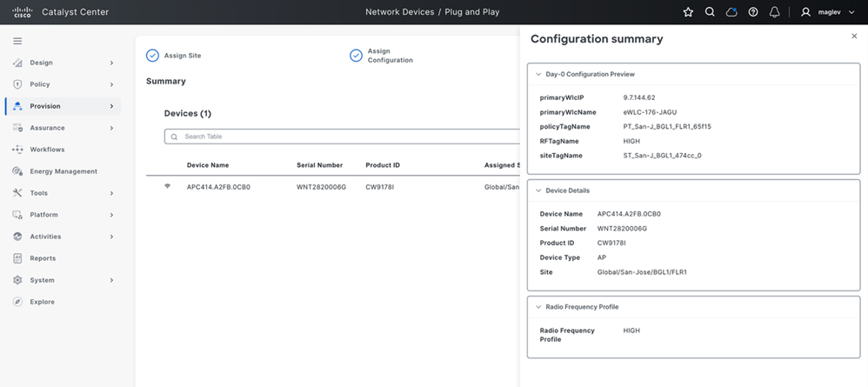Click the Energy Management icon
Viewport: 868px width, 387px height.
click(x=17, y=171)
